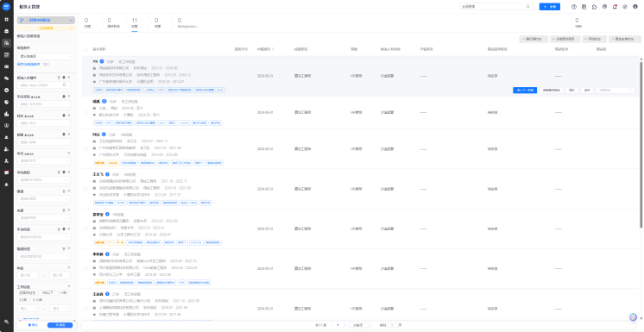Viewport: 644px width, 332px height.
Task: Click the notification bell icon in top bar
Action: tap(615, 7)
